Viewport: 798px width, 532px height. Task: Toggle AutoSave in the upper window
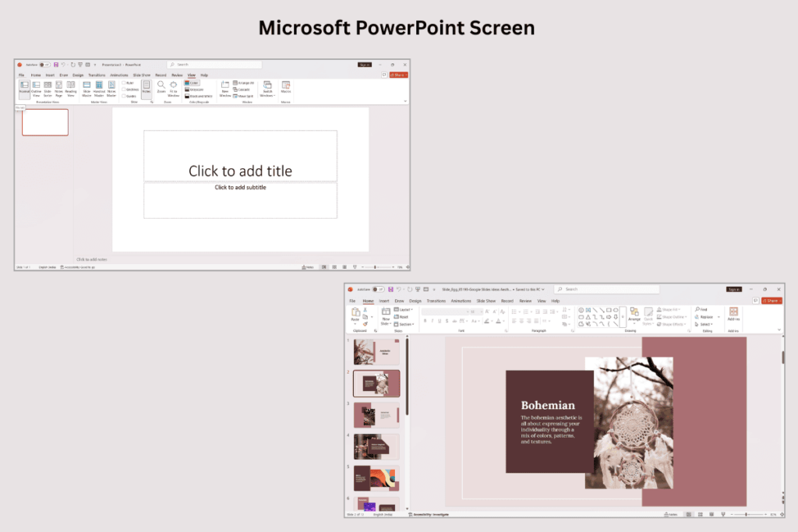[x=44, y=65]
